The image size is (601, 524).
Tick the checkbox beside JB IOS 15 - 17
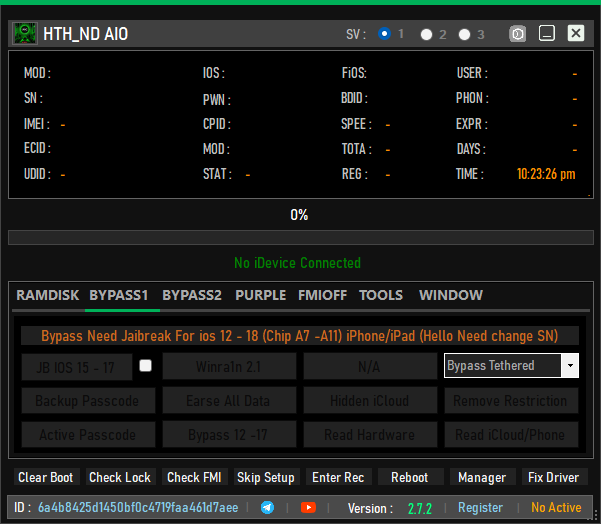tap(145, 366)
